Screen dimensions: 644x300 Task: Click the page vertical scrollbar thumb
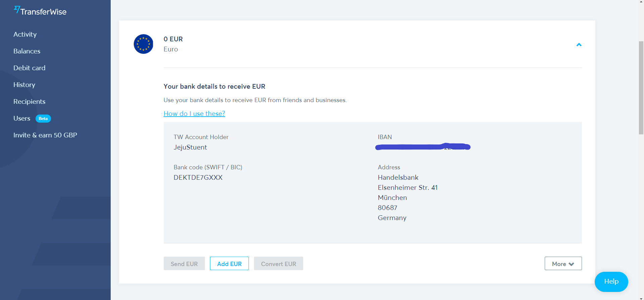pos(641,87)
